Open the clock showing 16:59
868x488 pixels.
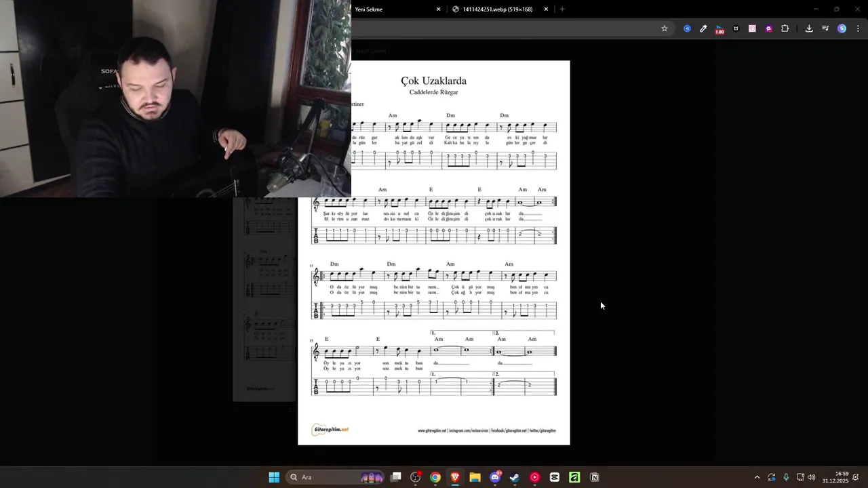835,477
